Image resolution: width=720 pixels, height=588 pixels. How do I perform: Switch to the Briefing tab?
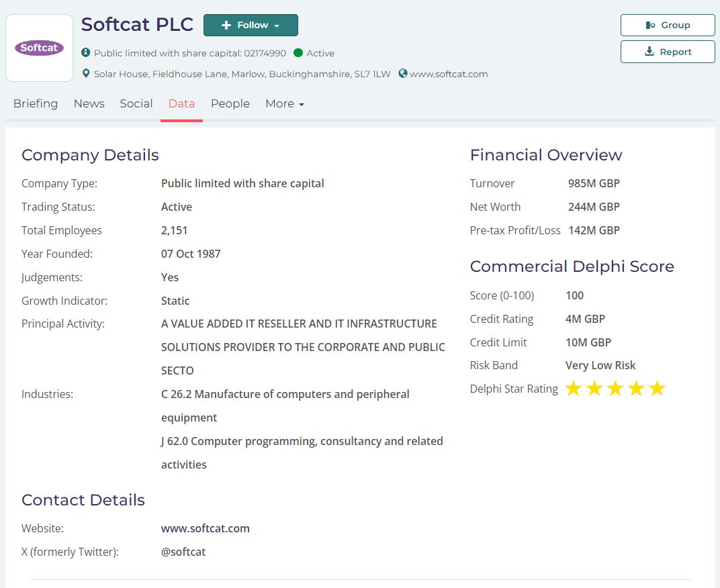(x=36, y=104)
